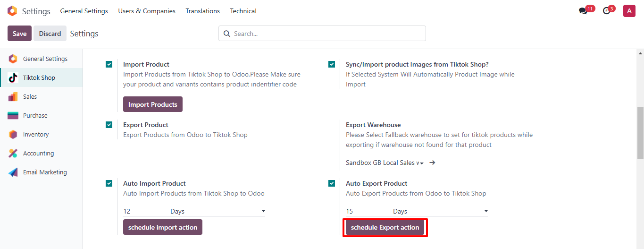Open the Inventory settings section icon
Screen dimensions: 644x249
click(x=13, y=135)
